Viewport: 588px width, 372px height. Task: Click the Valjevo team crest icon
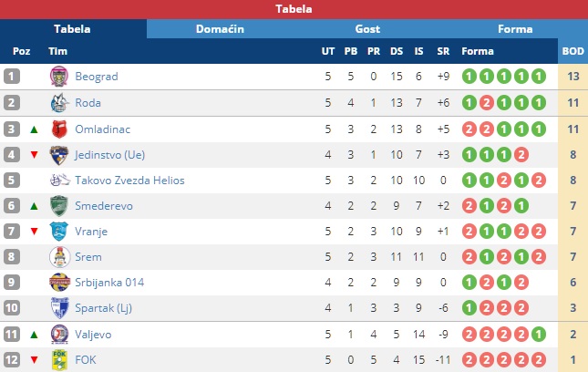tap(59, 335)
